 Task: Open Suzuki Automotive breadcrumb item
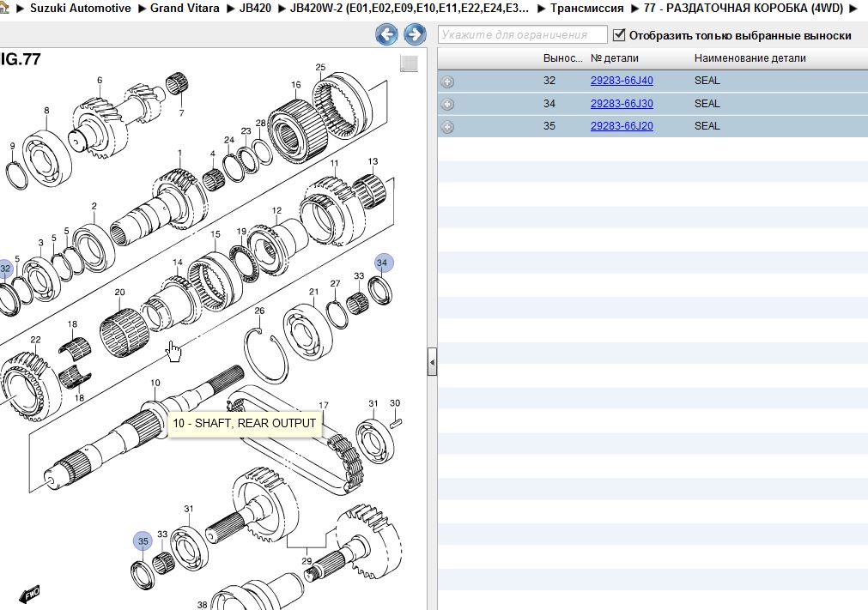point(81,8)
